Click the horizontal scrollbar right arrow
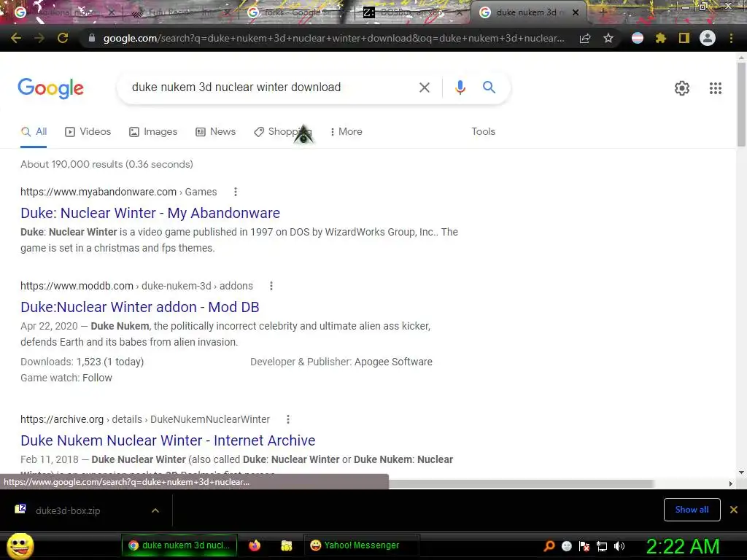Viewport: 747px width, 560px height. point(731,483)
